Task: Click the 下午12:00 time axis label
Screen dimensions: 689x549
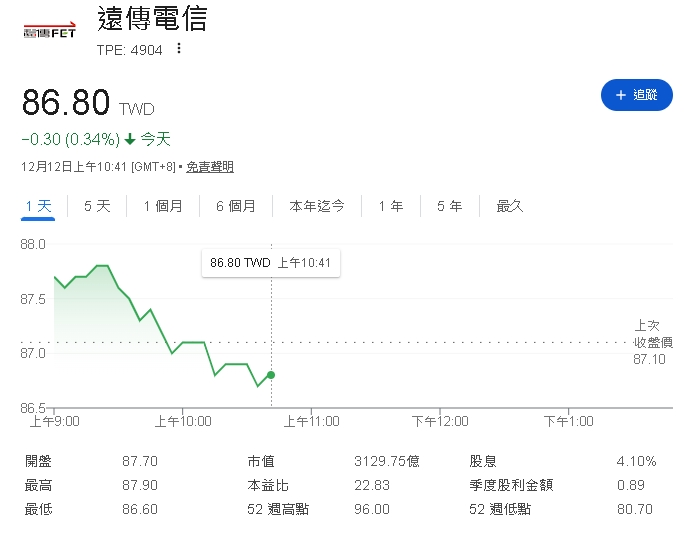Action: tap(440, 422)
